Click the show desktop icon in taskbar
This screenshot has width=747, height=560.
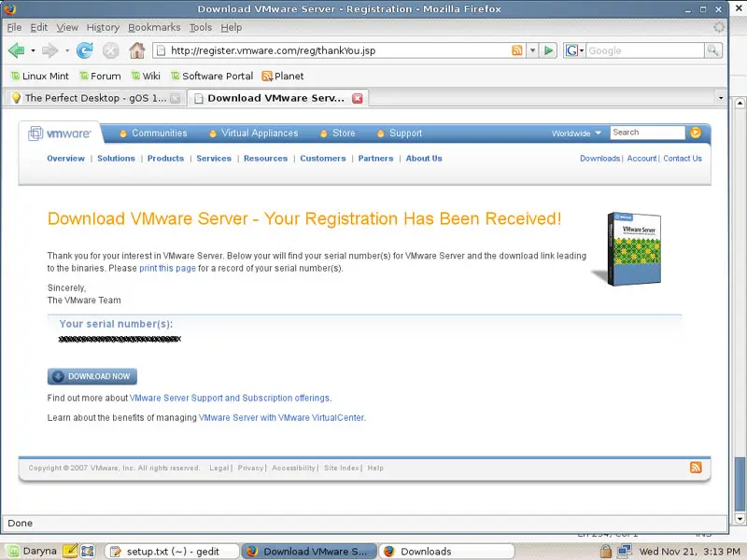(x=88, y=551)
